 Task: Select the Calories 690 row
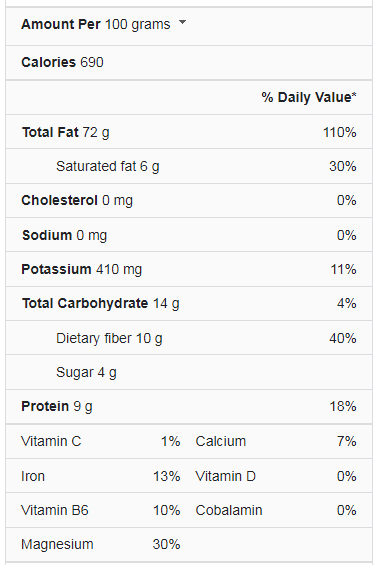tap(189, 62)
